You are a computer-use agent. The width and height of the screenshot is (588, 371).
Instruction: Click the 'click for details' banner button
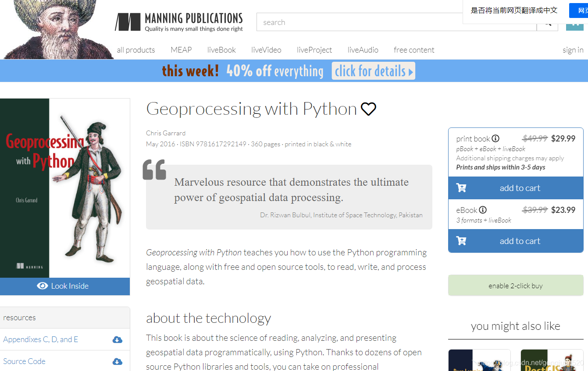coord(374,71)
